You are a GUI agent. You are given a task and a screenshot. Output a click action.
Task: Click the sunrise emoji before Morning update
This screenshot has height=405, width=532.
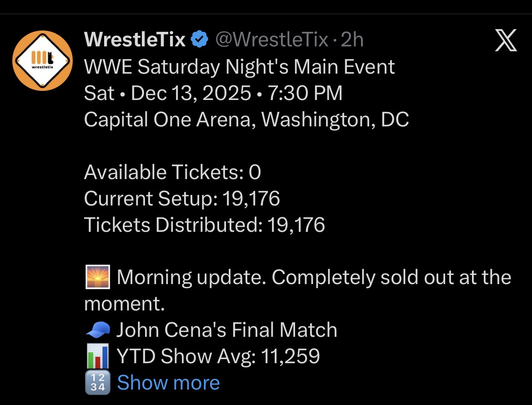coord(97,277)
